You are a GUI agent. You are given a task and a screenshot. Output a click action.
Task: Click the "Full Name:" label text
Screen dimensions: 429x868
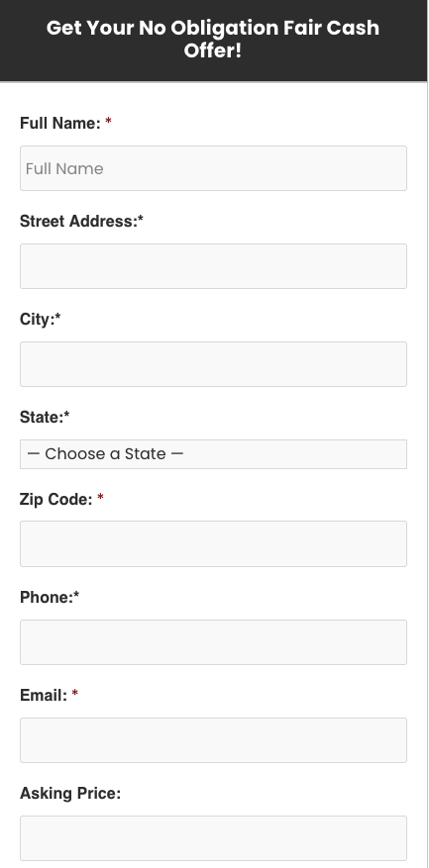(x=60, y=123)
